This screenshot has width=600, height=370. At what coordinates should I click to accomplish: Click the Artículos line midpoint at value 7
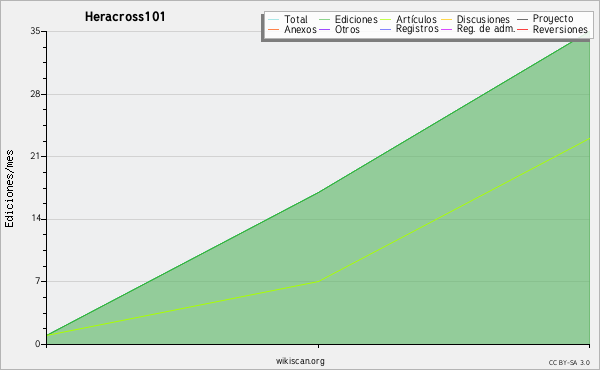318,282
